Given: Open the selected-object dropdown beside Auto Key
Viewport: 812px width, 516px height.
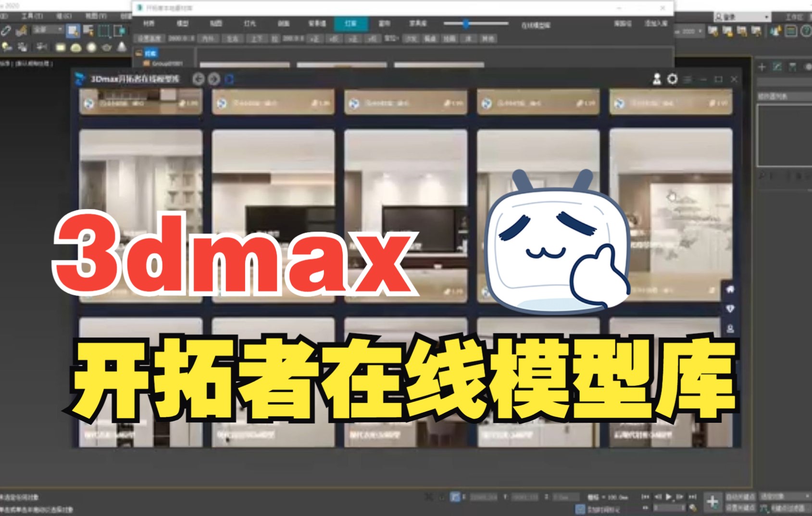Looking at the screenshot, I should point(786,496).
